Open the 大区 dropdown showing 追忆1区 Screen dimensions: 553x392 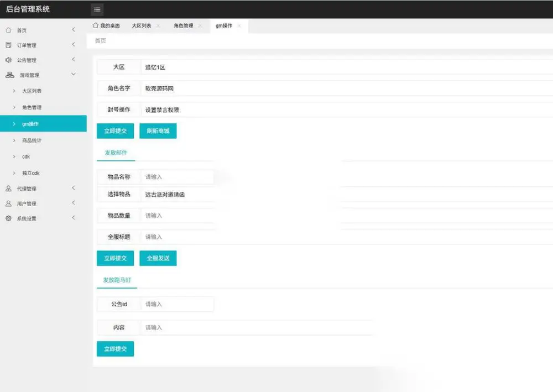point(347,67)
